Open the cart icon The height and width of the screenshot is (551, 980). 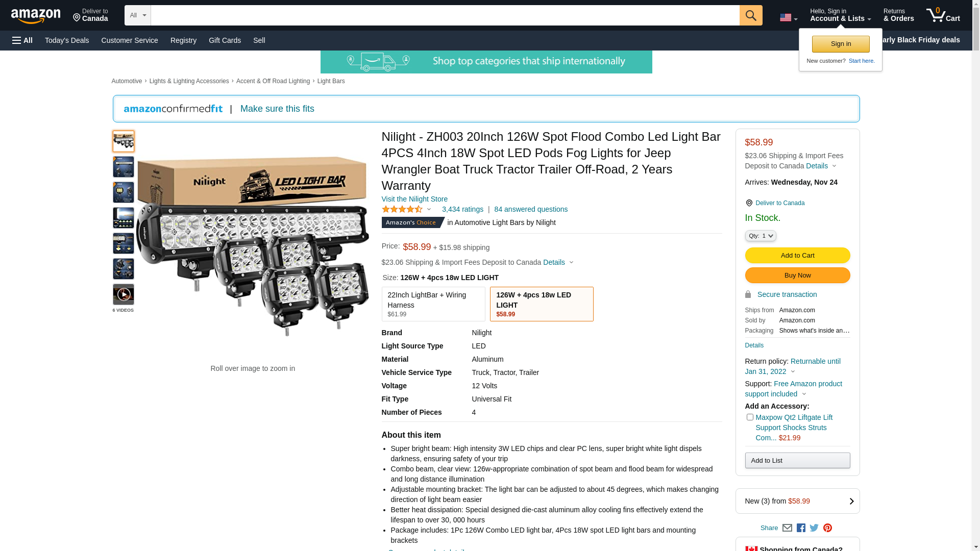pyautogui.click(x=943, y=15)
